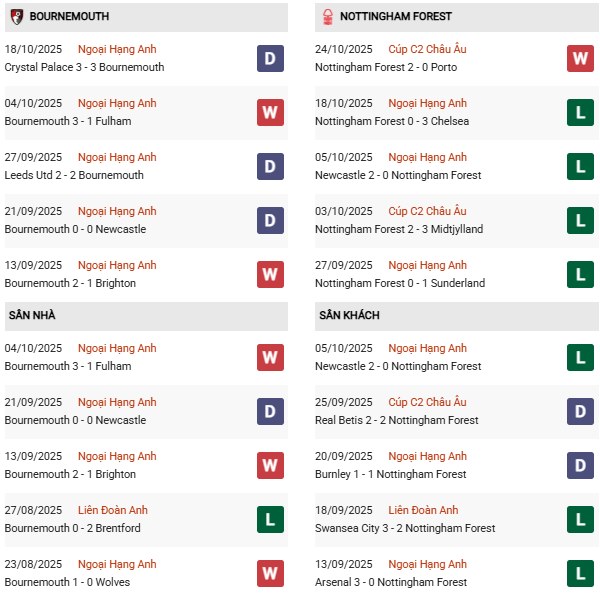Click the L badge for Nottingham Forest 0-3 Chelsea

pos(581,113)
